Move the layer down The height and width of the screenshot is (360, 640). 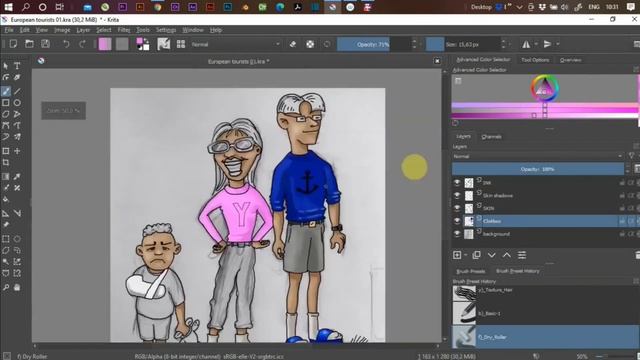[491, 255]
